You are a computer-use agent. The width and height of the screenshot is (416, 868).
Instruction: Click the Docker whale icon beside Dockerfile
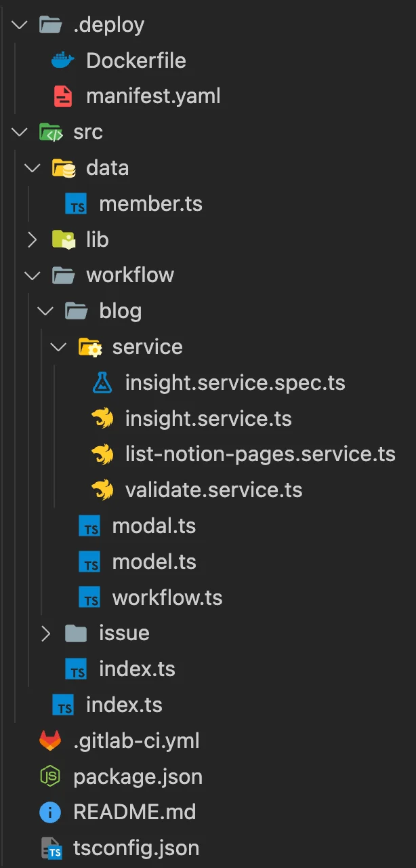(x=63, y=61)
